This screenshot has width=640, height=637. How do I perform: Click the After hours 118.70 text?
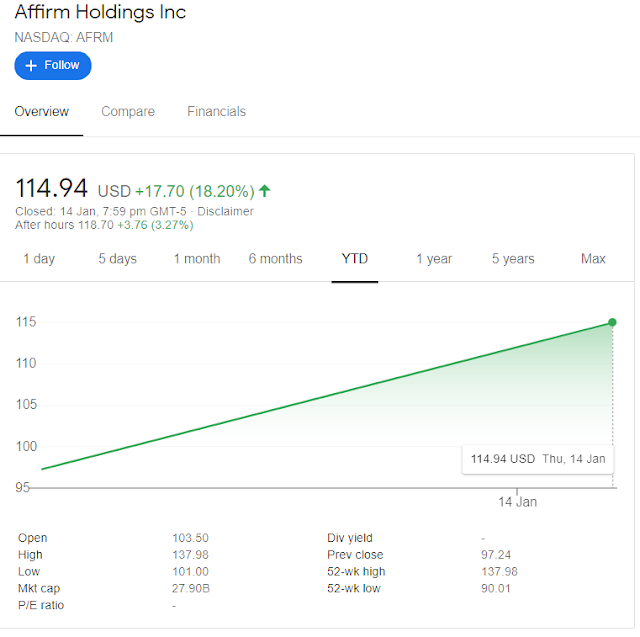pyautogui.click(x=64, y=225)
